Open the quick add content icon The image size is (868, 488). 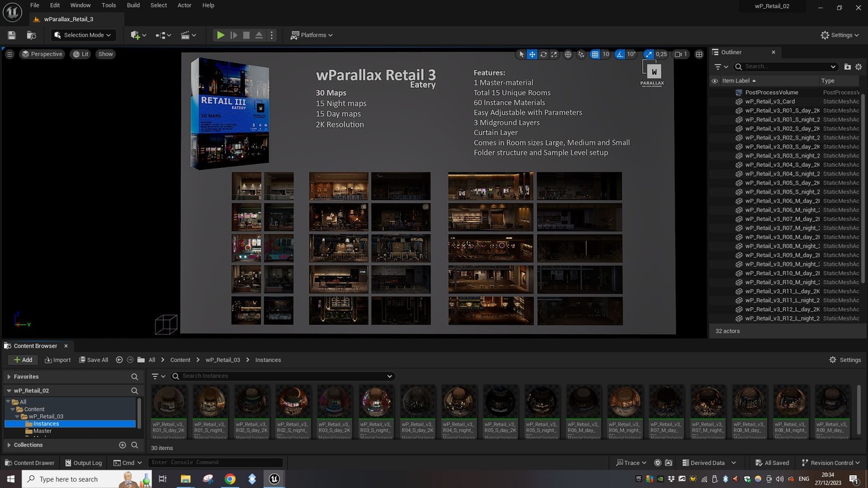tap(138, 35)
